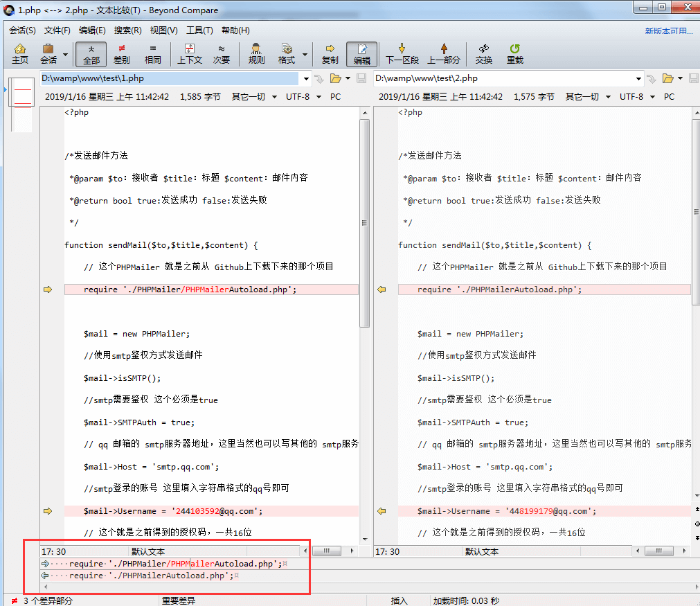The height and width of the screenshot is (606, 700).
Task: Jump to the previous section
Action: [444, 54]
